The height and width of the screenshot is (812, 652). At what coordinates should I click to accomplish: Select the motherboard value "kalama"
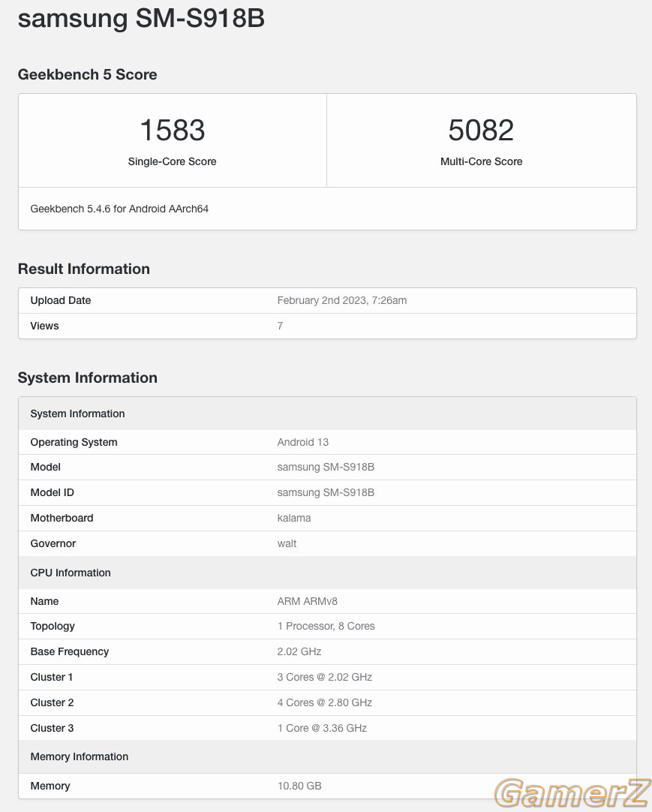tap(294, 518)
